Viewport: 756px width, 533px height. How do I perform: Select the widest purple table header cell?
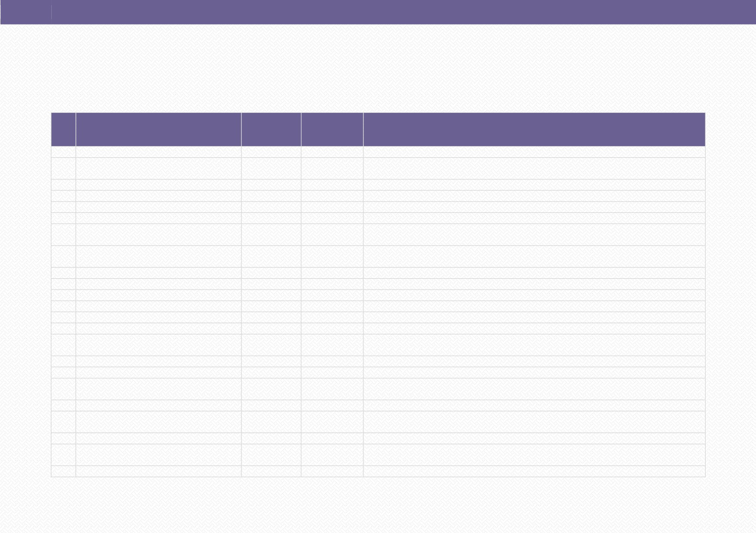534,129
